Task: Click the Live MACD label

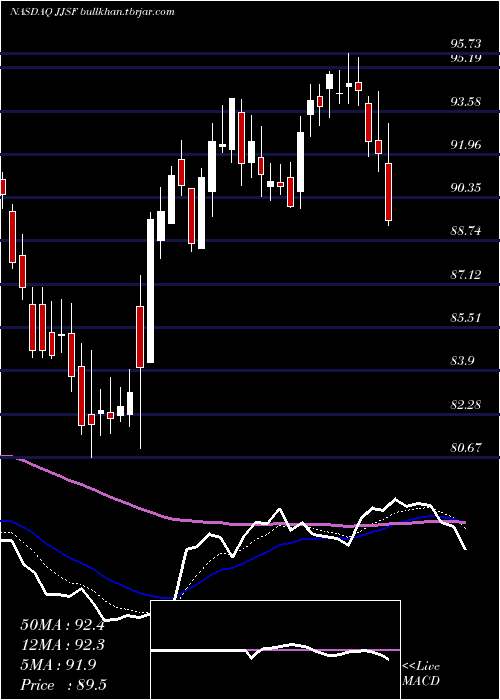Action: 421,674
